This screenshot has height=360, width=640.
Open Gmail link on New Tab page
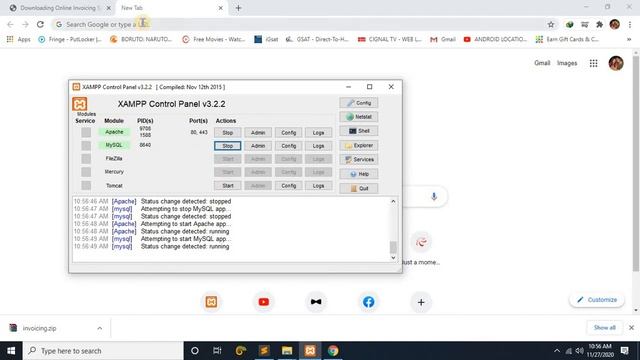(542, 63)
